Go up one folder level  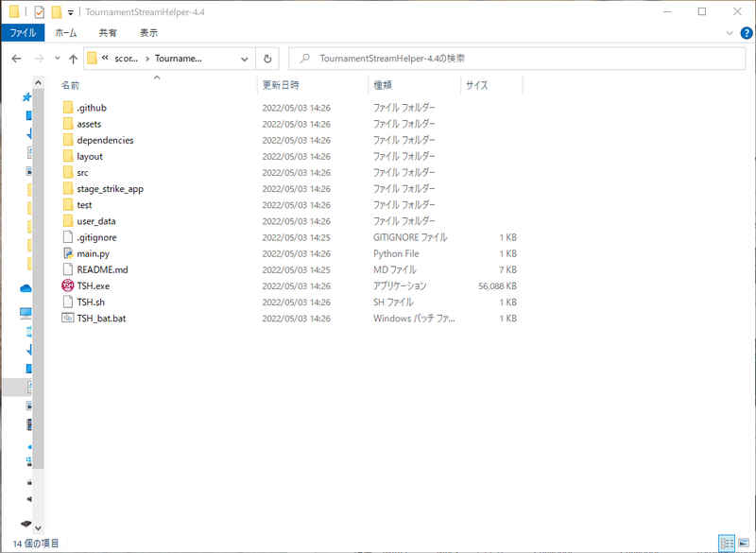73,59
